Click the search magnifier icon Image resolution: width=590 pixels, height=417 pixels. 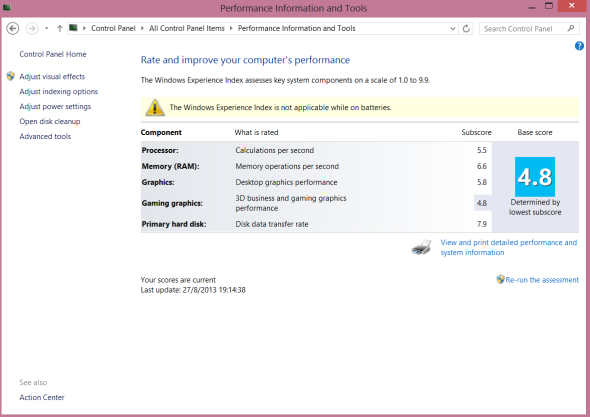point(571,28)
